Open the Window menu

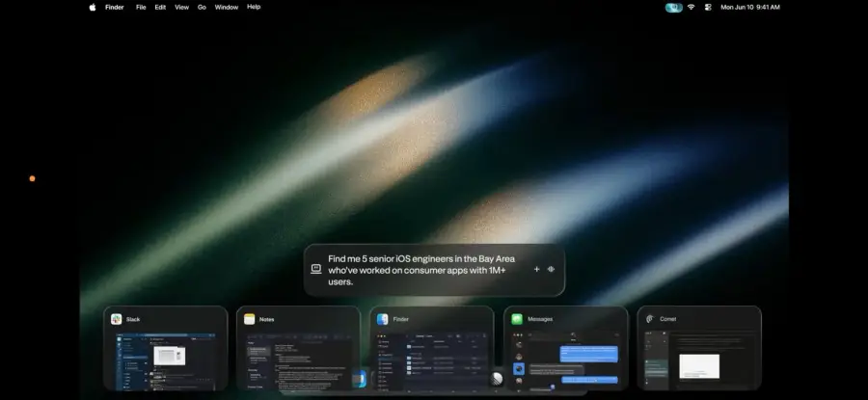tap(227, 7)
